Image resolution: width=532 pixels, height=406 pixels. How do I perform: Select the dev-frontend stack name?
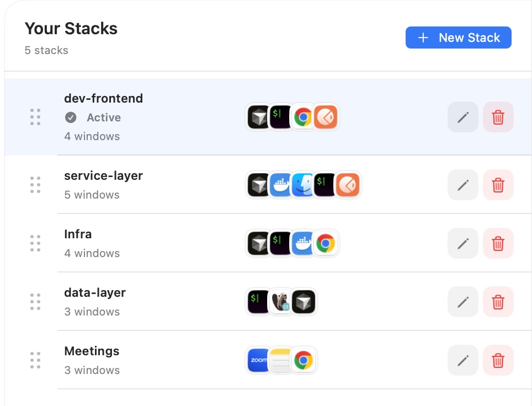103,98
